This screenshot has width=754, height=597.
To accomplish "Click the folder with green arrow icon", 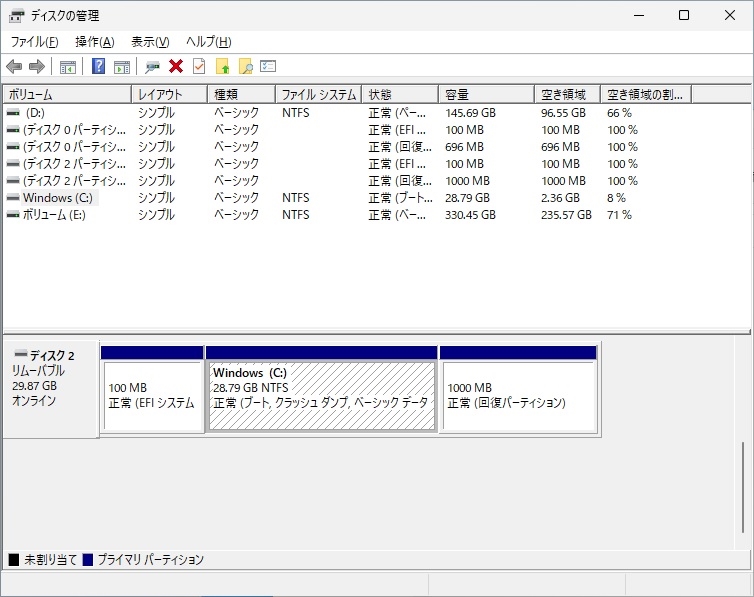I will coord(222,66).
